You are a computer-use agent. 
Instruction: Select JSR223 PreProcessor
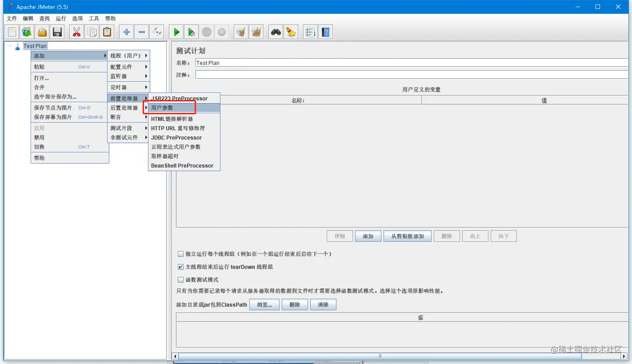pos(184,98)
